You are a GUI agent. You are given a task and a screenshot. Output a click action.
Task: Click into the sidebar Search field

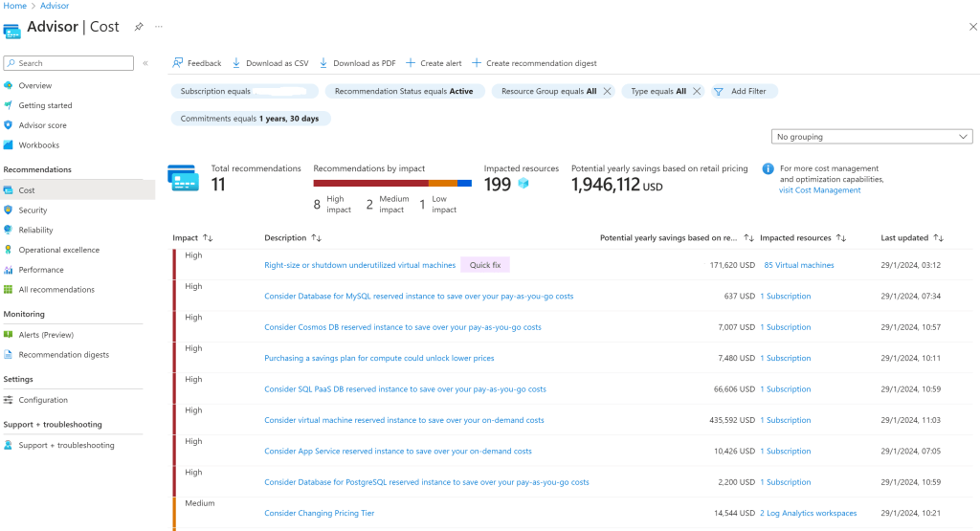[68, 63]
